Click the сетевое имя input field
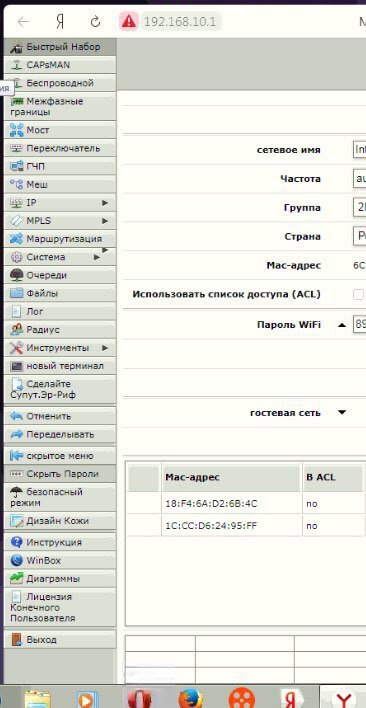The width and height of the screenshot is (366, 708). click(x=360, y=150)
